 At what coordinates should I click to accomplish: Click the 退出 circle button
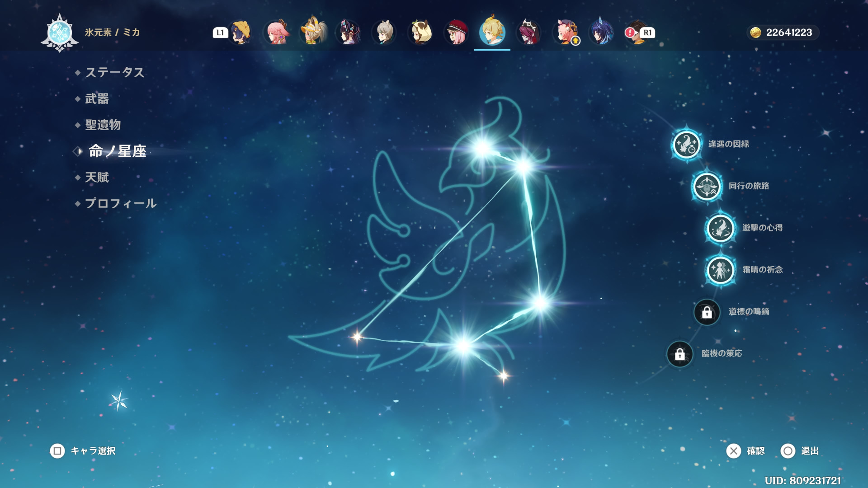tap(788, 451)
